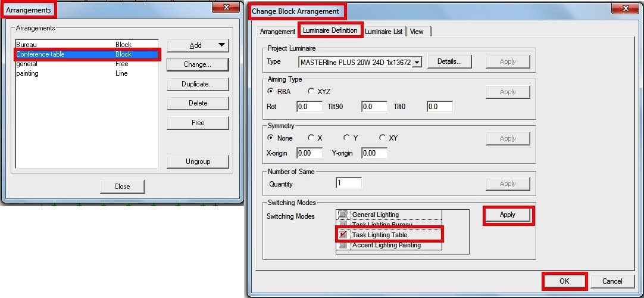Toggle the General Lighting checkbox
The height and width of the screenshot is (298, 644).
[343, 215]
